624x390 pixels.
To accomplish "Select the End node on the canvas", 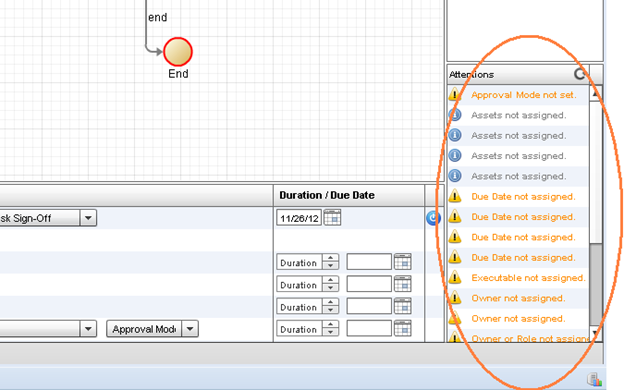I will [178, 52].
